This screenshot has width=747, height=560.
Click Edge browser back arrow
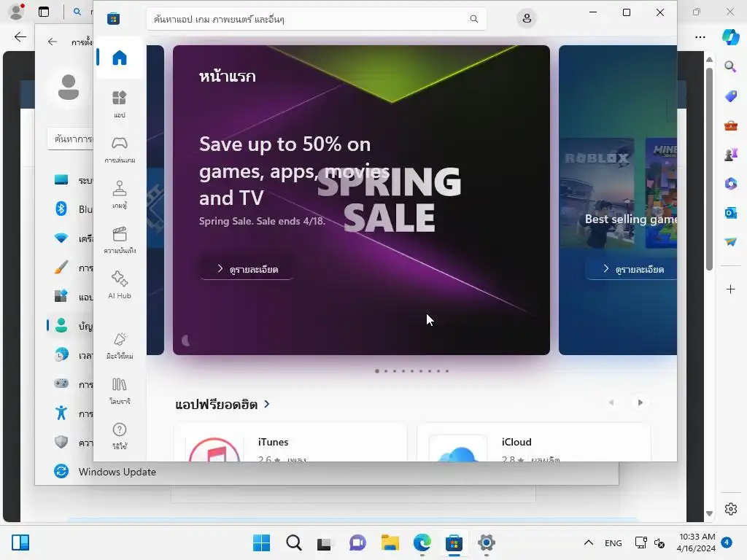tap(20, 36)
